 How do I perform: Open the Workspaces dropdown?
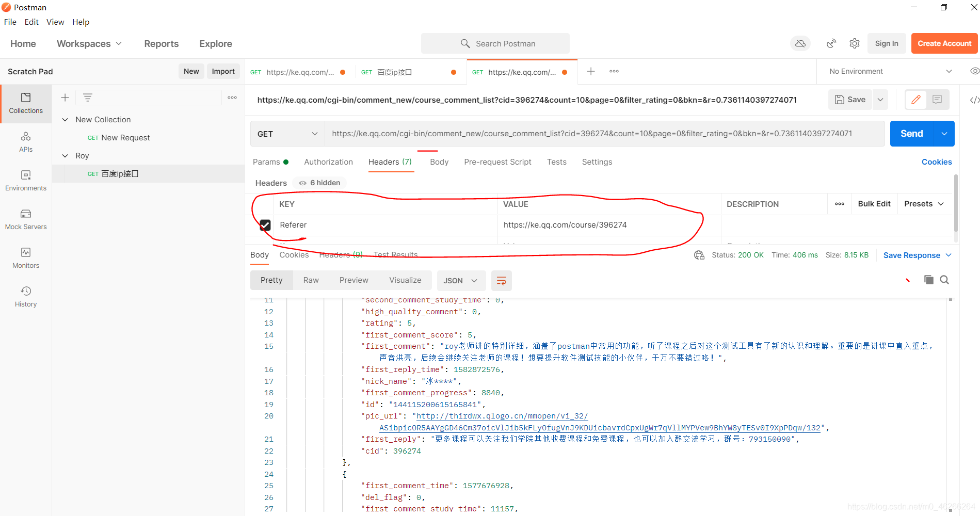(x=89, y=44)
